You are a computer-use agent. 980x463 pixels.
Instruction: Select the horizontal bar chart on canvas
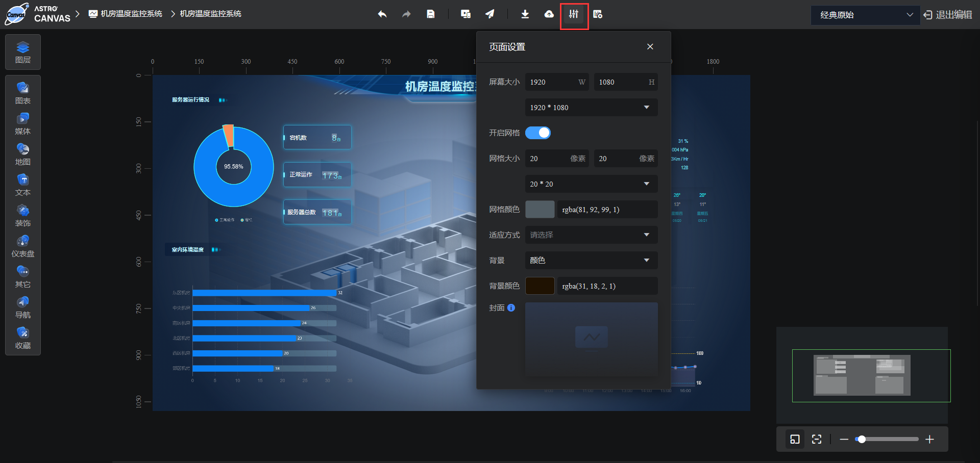[262, 334]
